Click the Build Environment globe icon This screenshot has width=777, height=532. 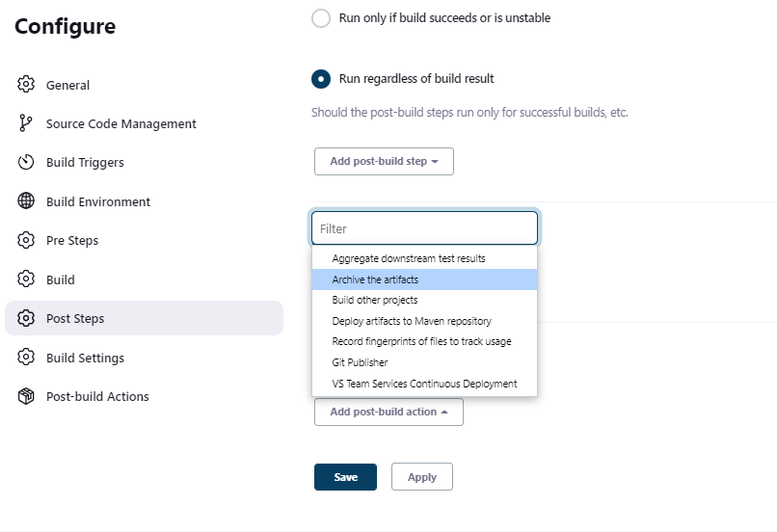(x=26, y=201)
